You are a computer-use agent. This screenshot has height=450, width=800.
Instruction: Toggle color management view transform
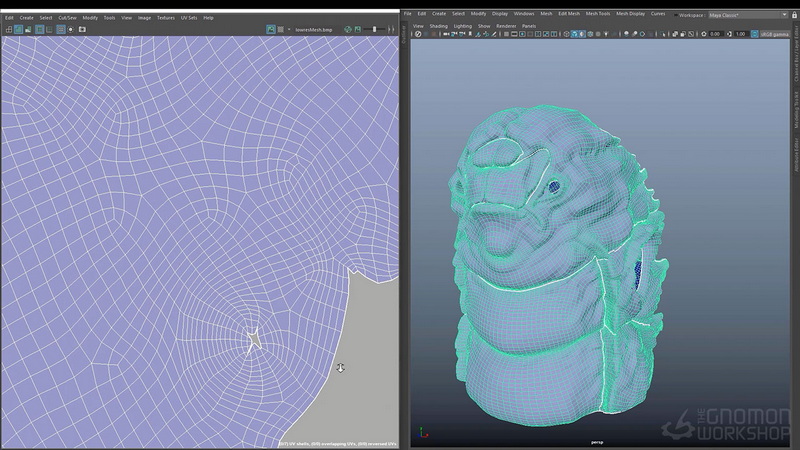coord(755,34)
